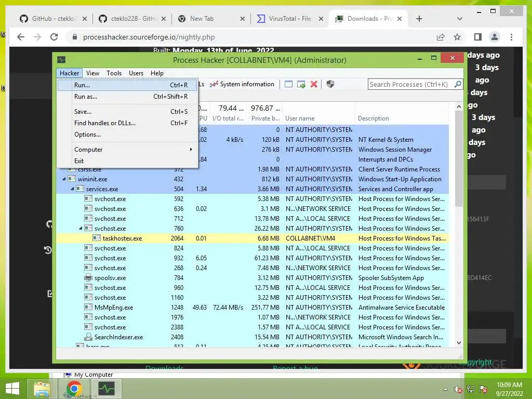Click Chrome bookmark star icon
This screenshot has width=532, height=399.
click(x=457, y=37)
